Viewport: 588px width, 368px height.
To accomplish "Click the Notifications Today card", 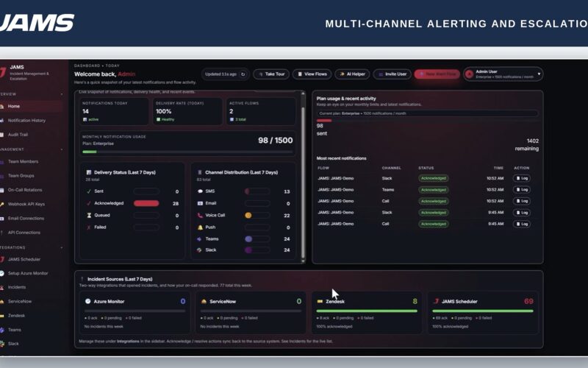I will [114, 111].
